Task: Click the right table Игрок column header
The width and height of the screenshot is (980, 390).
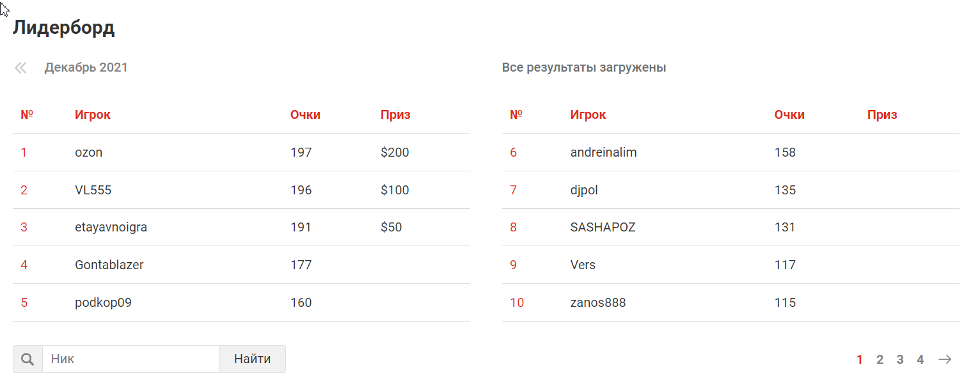Action: pyautogui.click(x=588, y=115)
